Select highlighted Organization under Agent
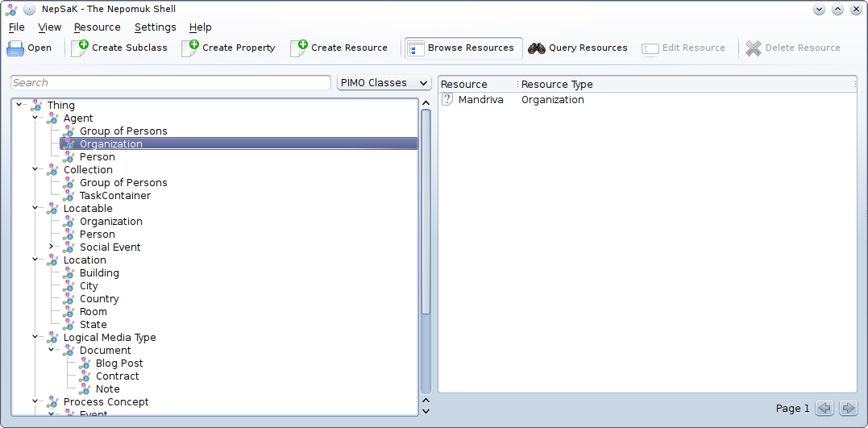 coord(239,144)
